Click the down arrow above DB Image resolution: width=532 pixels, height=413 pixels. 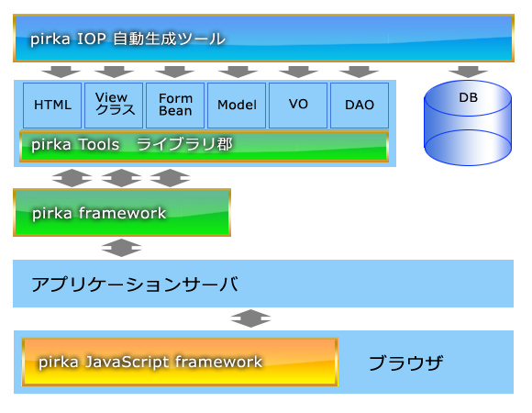click(x=468, y=72)
